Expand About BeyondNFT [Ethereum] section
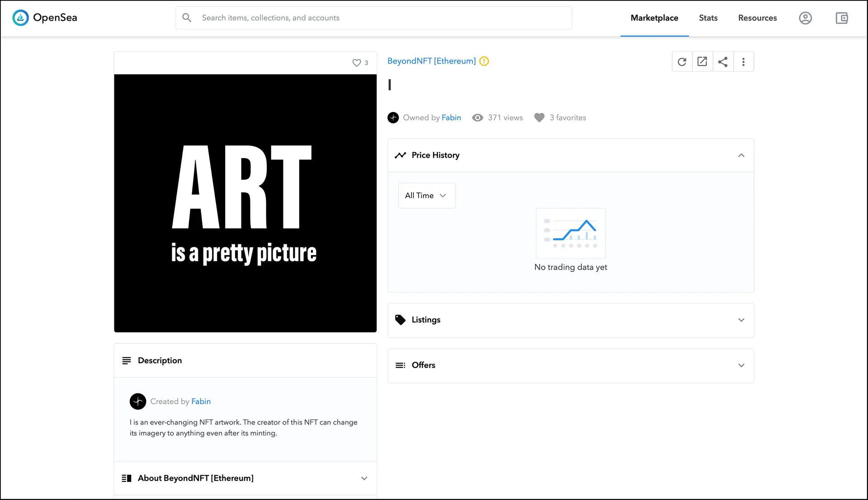868x500 pixels. point(364,478)
